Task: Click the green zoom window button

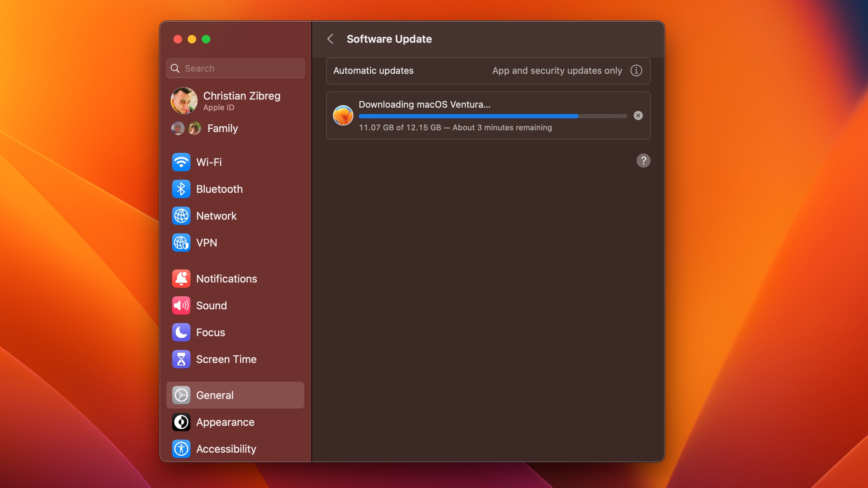Action: pos(206,39)
